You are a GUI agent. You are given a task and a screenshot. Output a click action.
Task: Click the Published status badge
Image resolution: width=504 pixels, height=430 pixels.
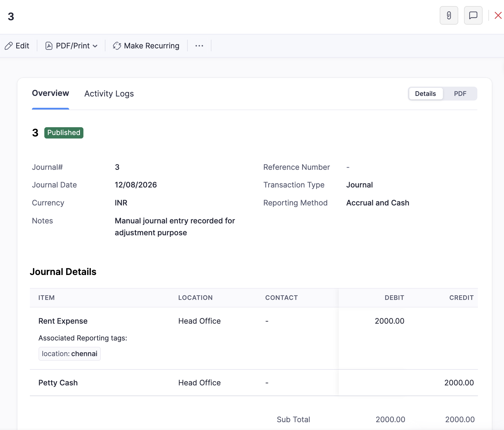[x=64, y=133]
